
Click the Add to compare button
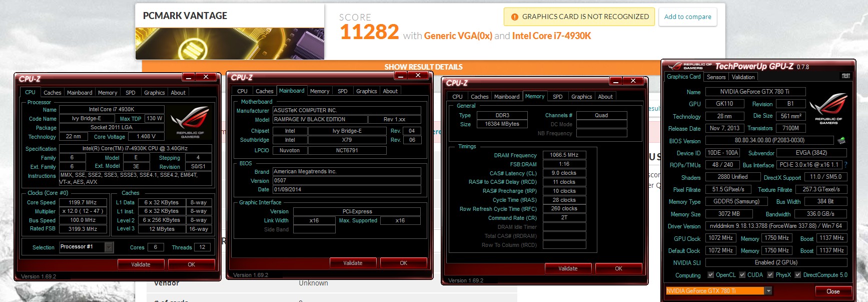687,17
